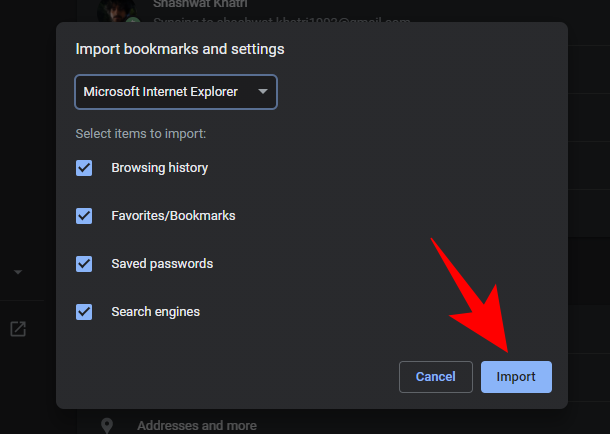Uncheck the Browsing history checkbox
Image resolution: width=610 pixels, height=434 pixels.
(84, 168)
